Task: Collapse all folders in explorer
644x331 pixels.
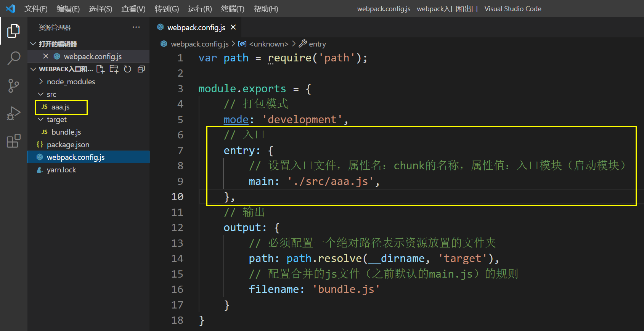Action: (141, 69)
